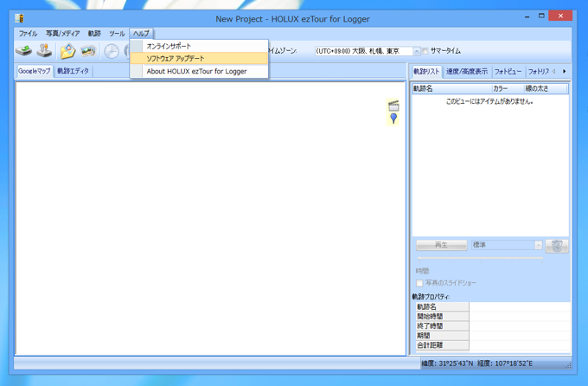This screenshot has height=386, width=588.
Task: Click the latitude longitude status bar text
Action: pos(477,363)
